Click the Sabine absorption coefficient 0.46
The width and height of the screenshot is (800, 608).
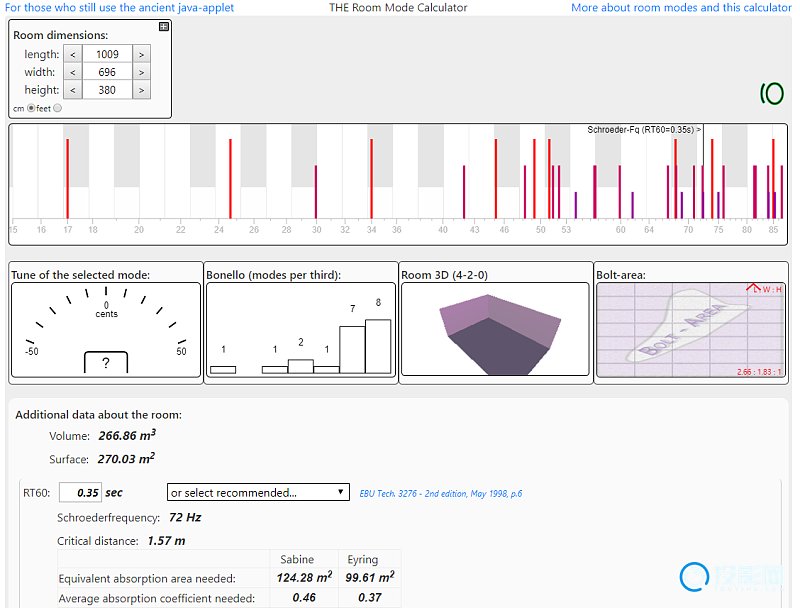tap(304, 597)
